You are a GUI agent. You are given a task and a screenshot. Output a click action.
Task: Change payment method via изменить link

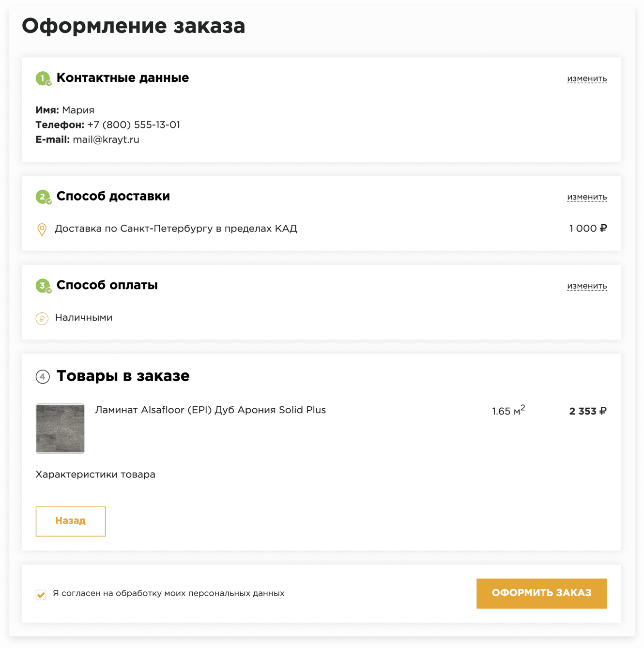pyautogui.click(x=587, y=286)
